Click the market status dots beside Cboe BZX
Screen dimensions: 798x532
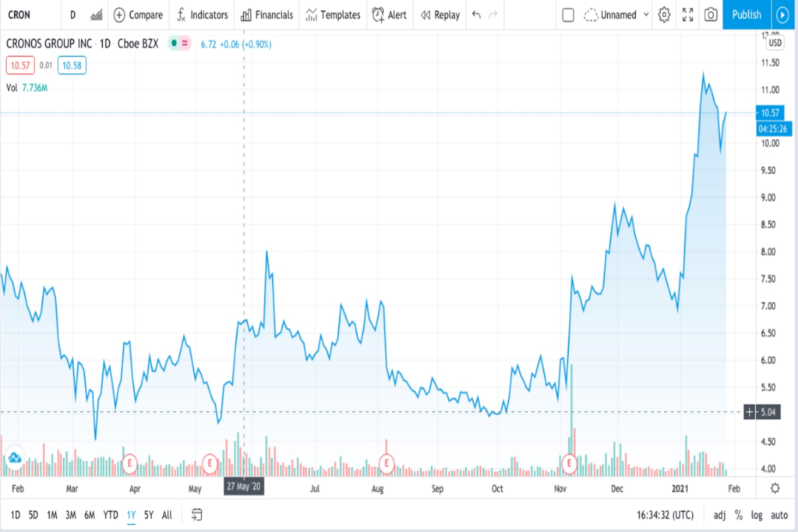pyautogui.click(x=179, y=44)
